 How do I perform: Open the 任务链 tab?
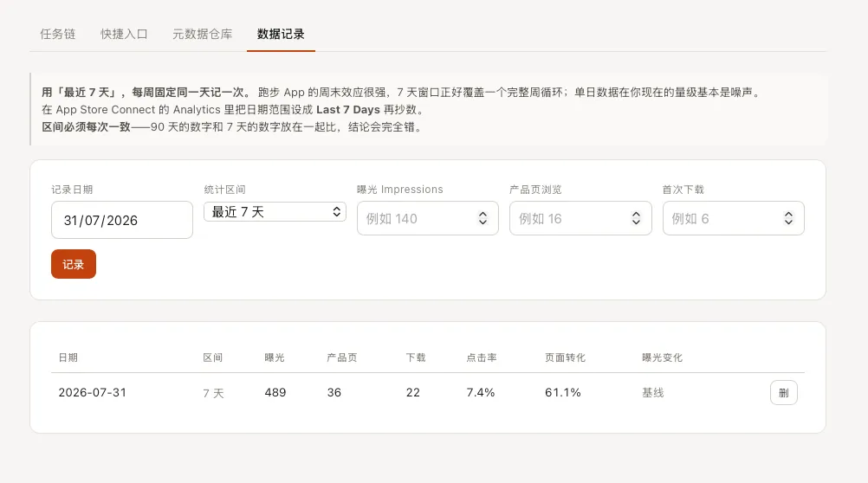(x=57, y=35)
